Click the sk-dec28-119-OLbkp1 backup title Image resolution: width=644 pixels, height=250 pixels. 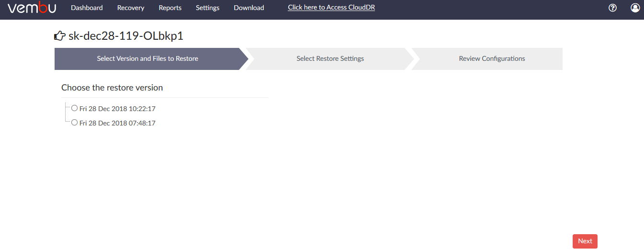[126, 36]
